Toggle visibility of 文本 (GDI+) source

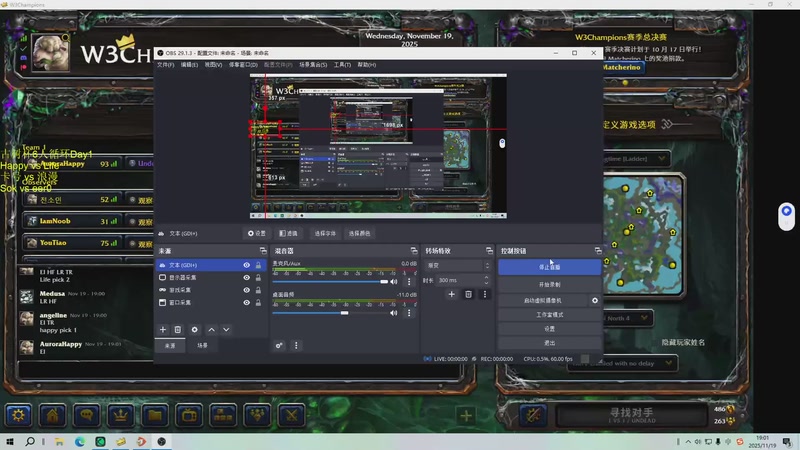point(246,265)
